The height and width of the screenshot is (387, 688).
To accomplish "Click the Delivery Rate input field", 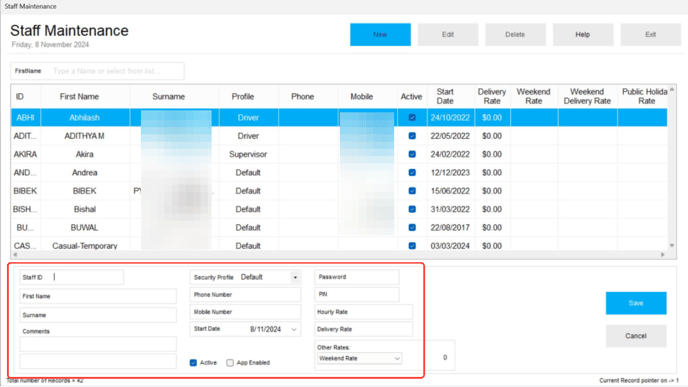I will [364, 329].
